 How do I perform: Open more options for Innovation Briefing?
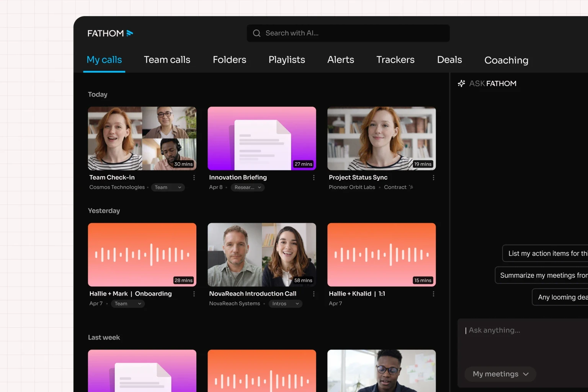click(314, 178)
